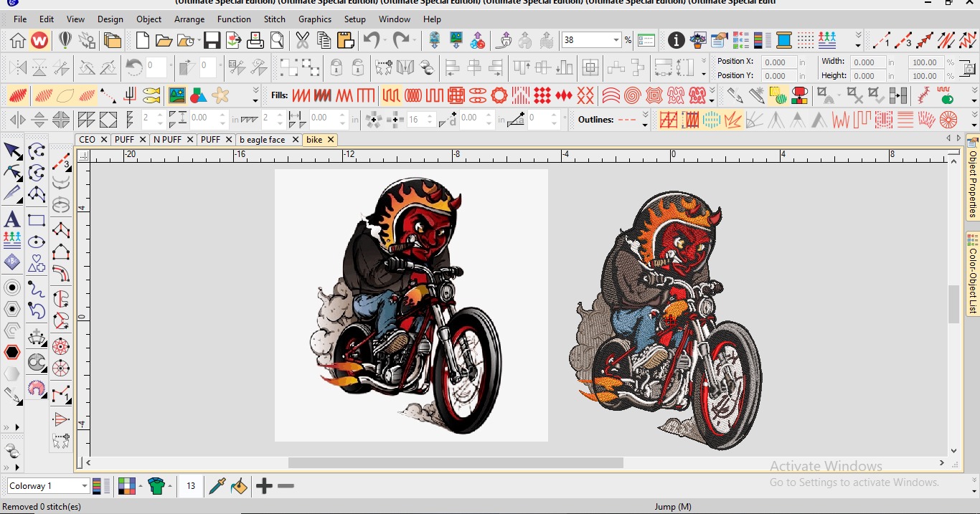
Task: Open the Graphics menu
Action: [315, 19]
